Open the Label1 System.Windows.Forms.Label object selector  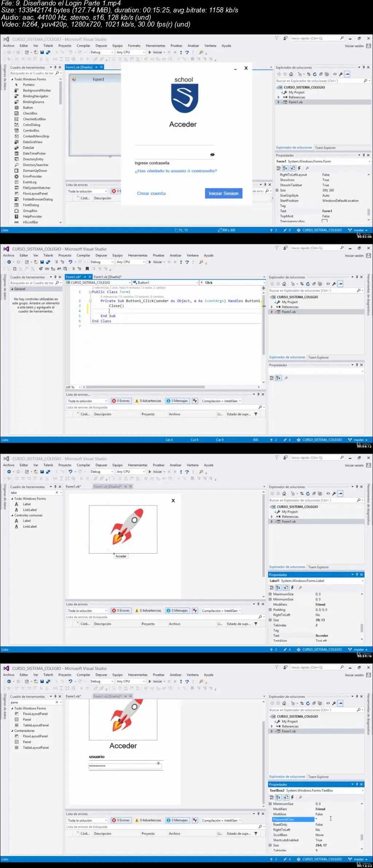(x=316, y=581)
